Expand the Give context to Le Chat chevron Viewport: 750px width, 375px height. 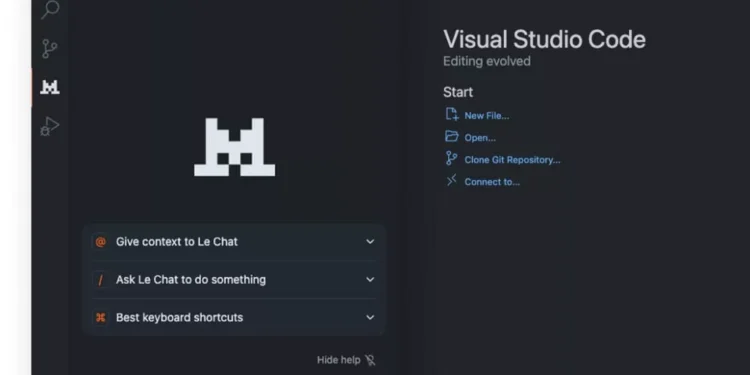click(370, 242)
